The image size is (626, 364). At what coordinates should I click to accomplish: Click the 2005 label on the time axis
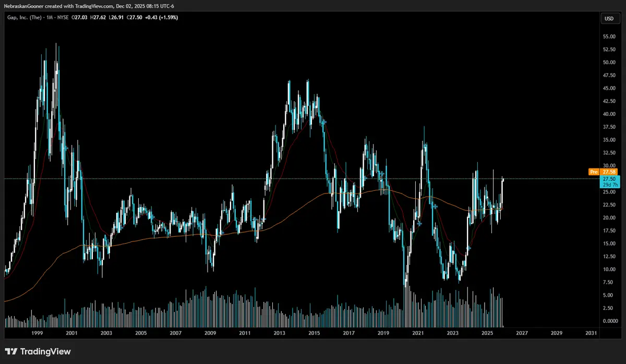[x=141, y=333]
